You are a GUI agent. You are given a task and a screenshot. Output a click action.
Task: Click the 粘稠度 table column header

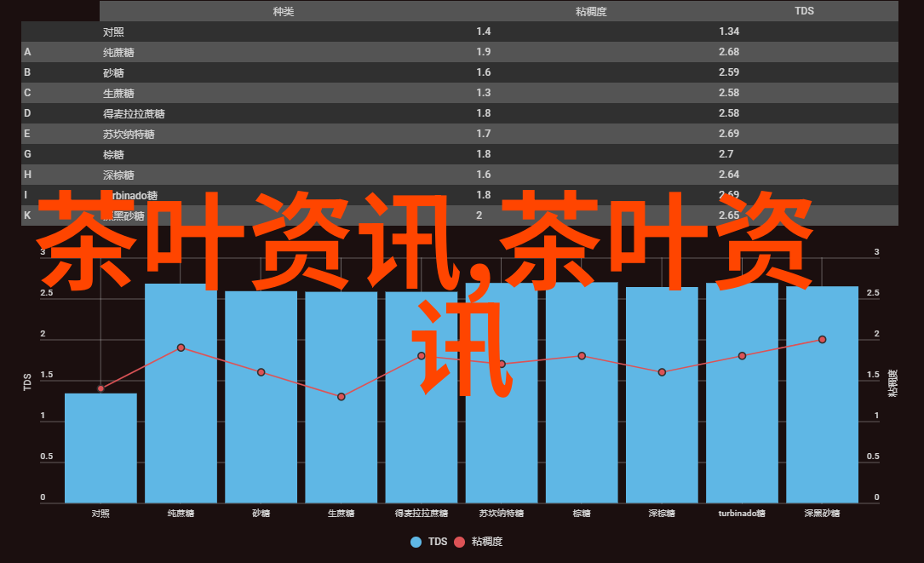tap(590, 11)
